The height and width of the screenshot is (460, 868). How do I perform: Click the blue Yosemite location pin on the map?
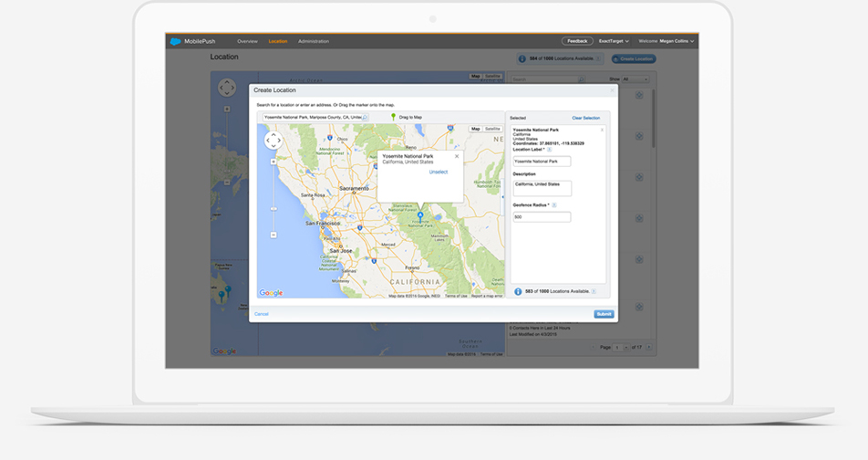[x=420, y=215]
